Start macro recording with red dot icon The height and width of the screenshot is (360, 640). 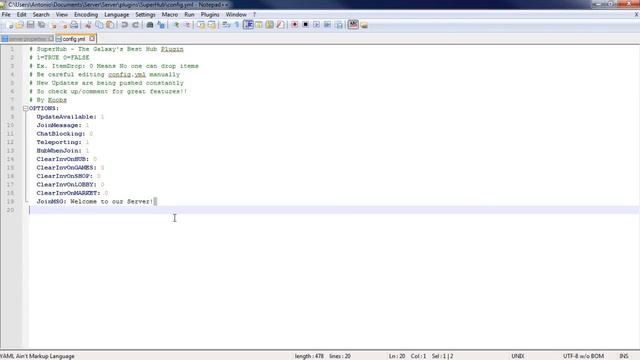tap(294, 25)
